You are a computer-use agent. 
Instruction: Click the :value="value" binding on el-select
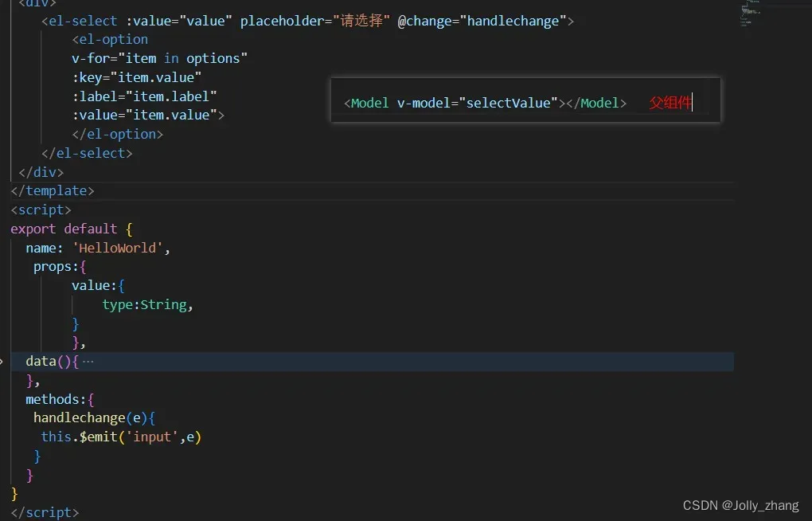(179, 21)
